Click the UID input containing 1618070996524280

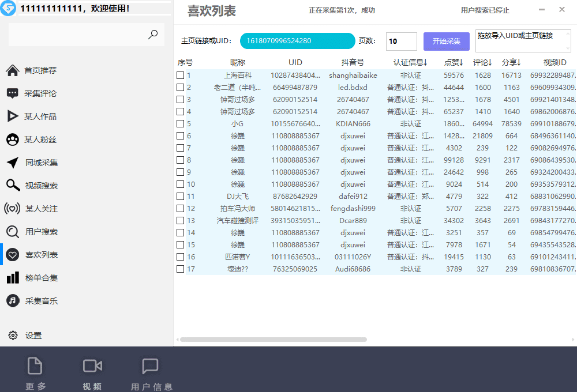297,41
